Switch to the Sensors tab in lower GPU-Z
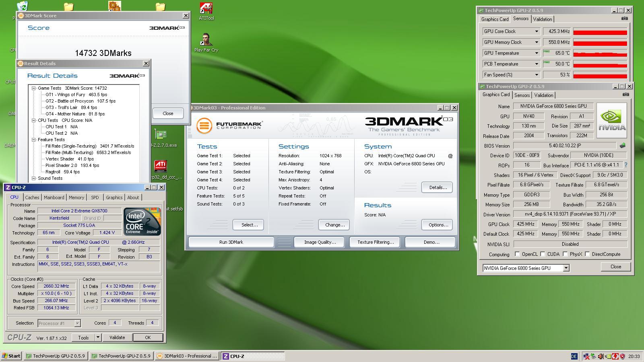The image size is (644, 362). coord(522,95)
